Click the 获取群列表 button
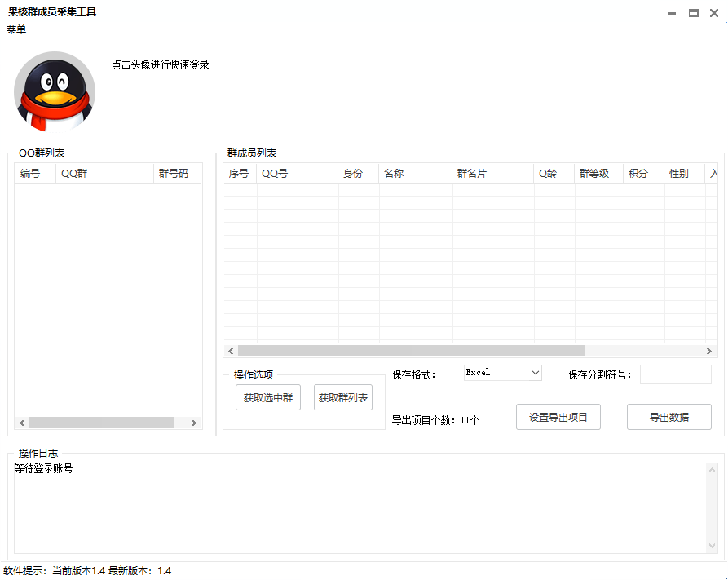Screen dimensions: 728x580 click(343, 397)
